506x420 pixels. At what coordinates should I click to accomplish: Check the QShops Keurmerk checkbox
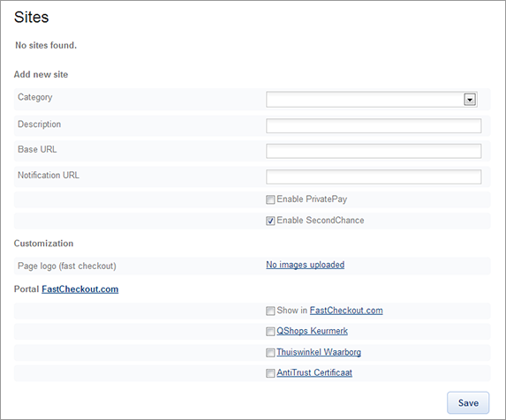[270, 332]
